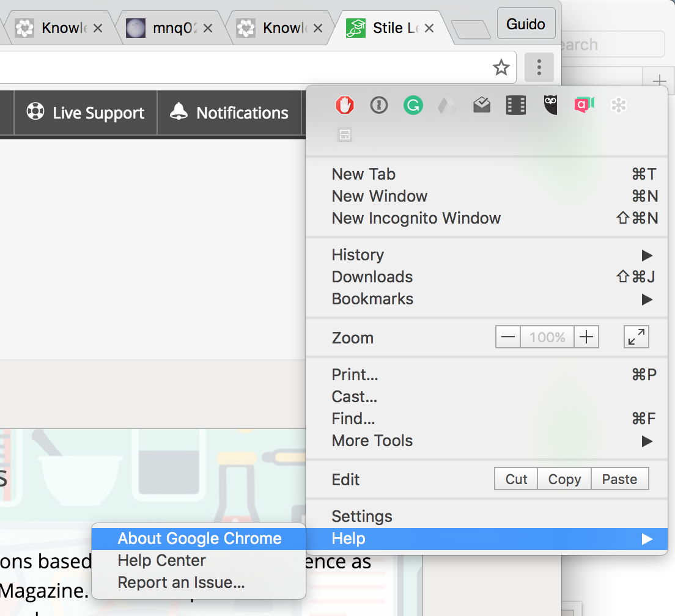Select New Tab from the Chrome menu

coord(487,174)
